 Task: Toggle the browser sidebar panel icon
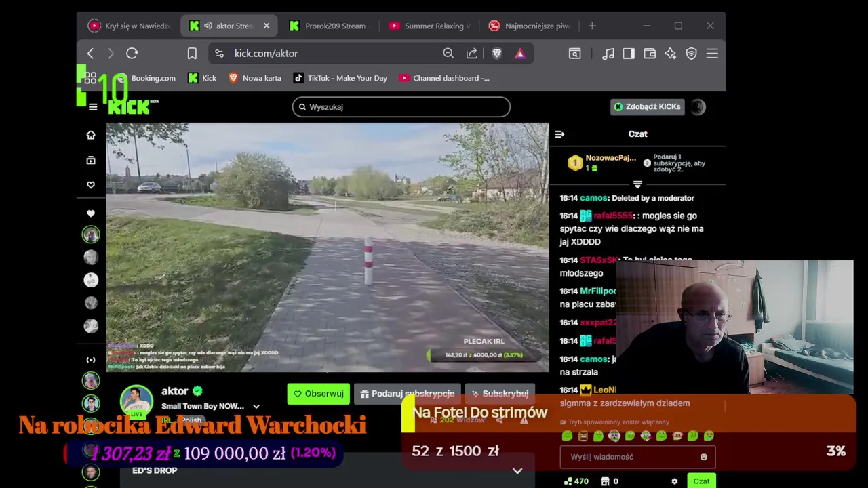coord(629,53)
